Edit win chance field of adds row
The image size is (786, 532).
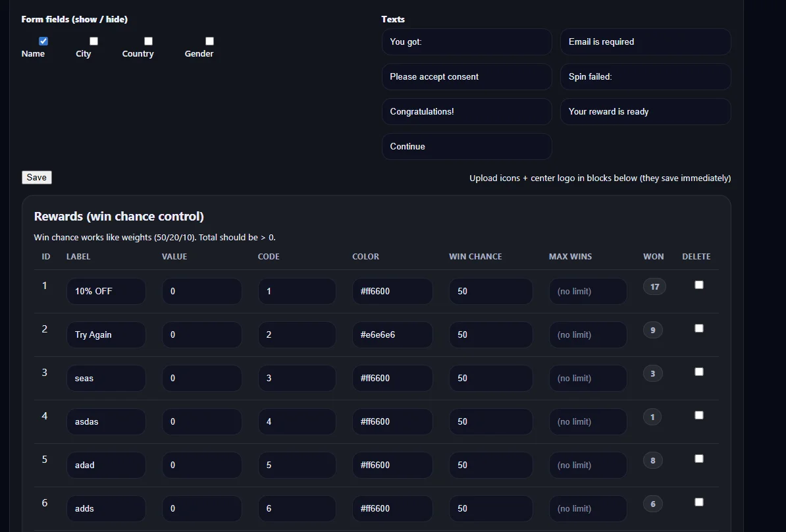click(490, 508)
